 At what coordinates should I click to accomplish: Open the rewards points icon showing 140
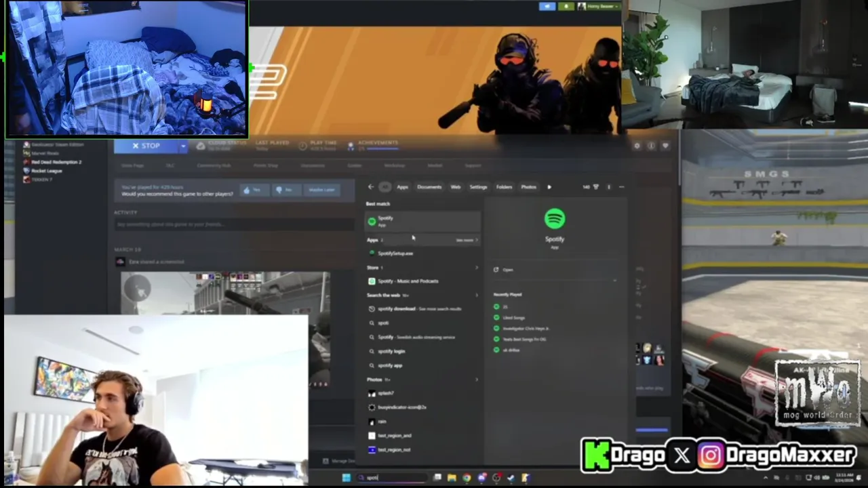(589, 187)
